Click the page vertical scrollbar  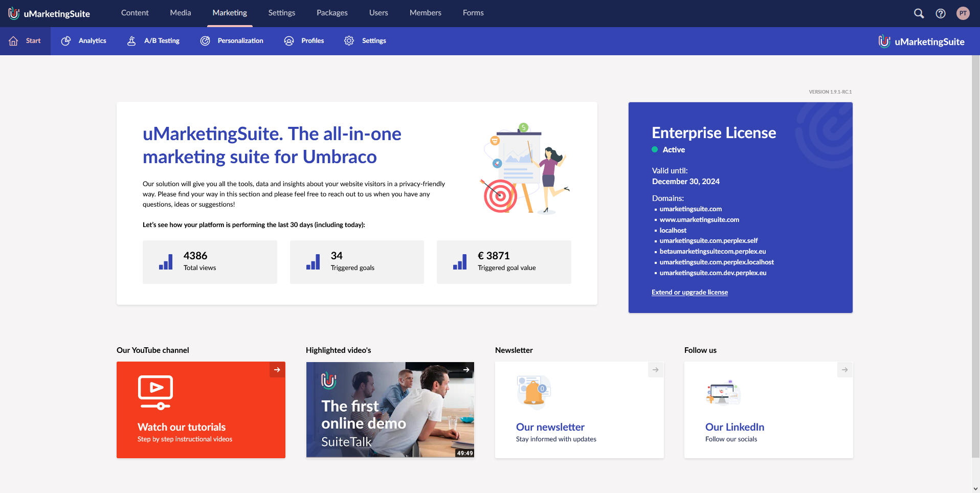pos(975,256)
